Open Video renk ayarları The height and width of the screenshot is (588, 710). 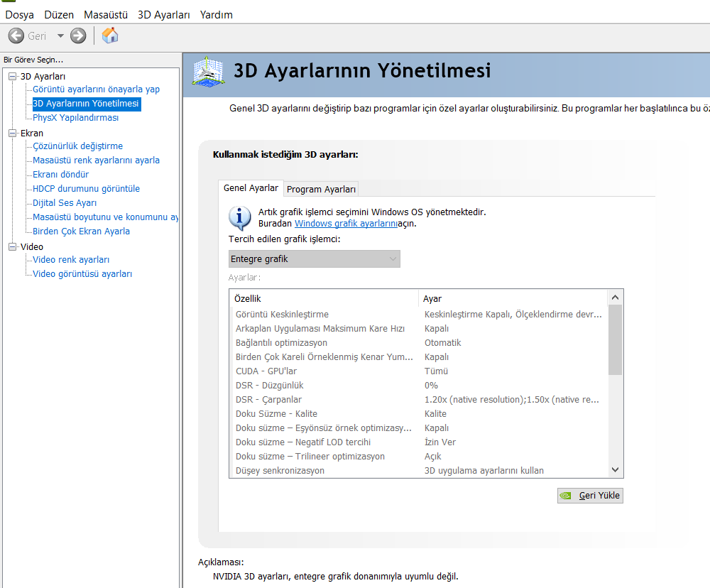(x=71, y=260)
